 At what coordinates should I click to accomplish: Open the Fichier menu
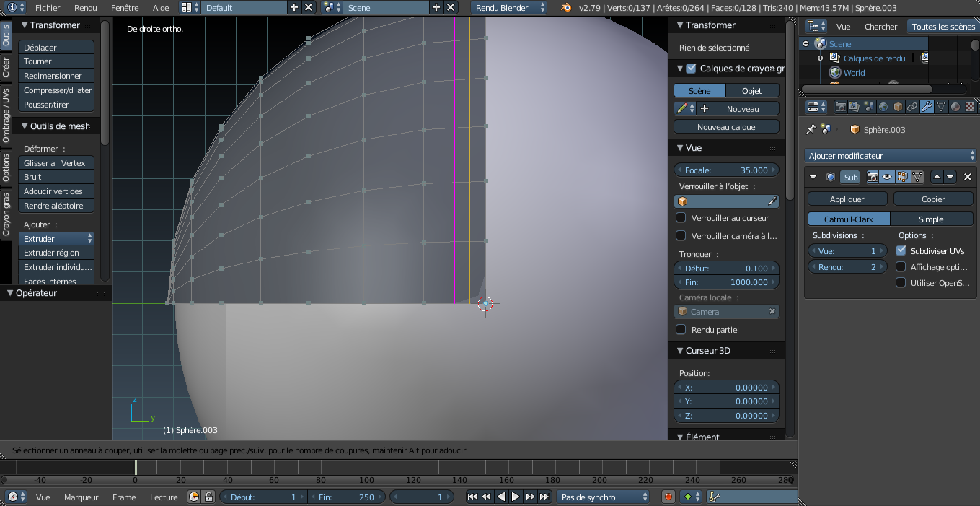(48, 8)
